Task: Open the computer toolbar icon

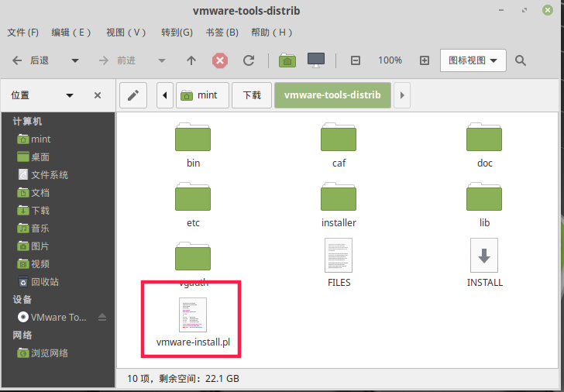Action: click(316, 60)
